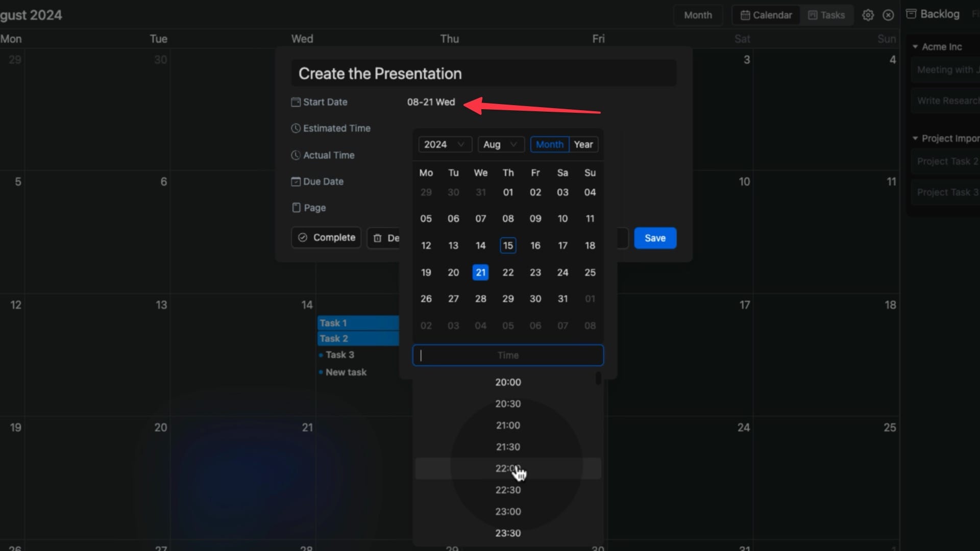
Task: Click the Complete checkmark icon
Action: coord(304,237)
